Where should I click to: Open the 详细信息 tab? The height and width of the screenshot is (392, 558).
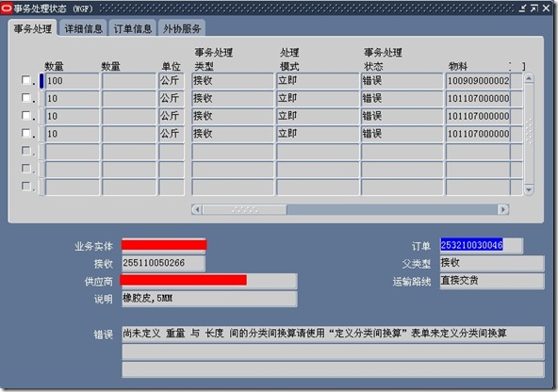coord(83,28)
